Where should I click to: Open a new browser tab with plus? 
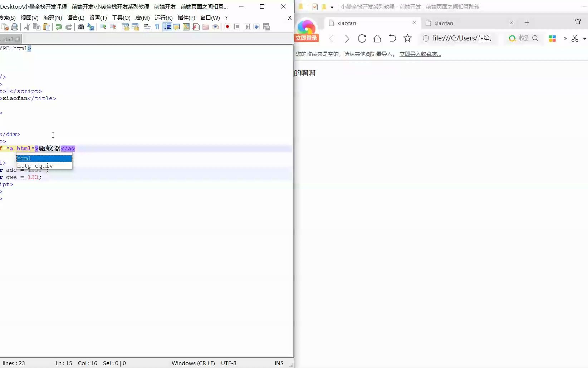coord(527,23)
